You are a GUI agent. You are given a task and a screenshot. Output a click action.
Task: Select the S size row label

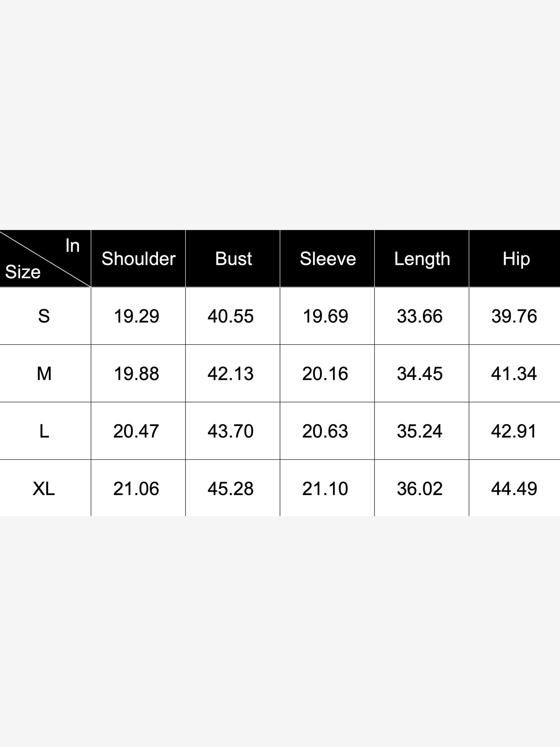(x=44, y=316)
